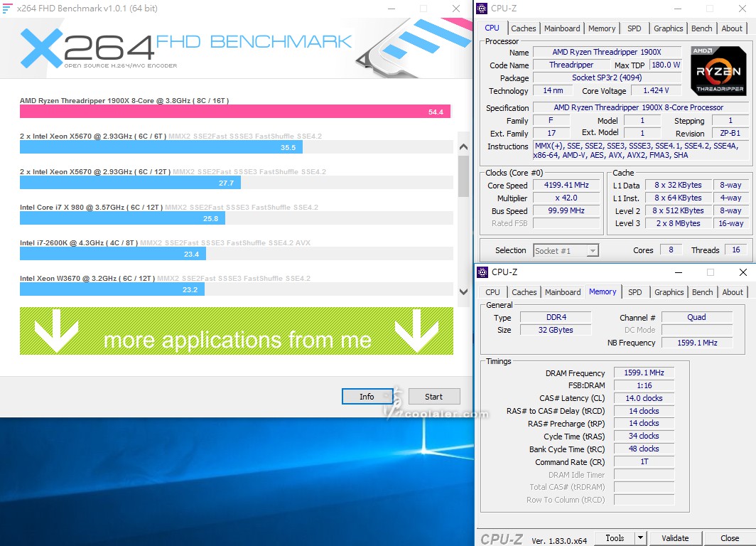The width and height of the screenshot is (756, 546).
Task: Open Graphics tab in lower CPU-Z
Action: [669, 292]
